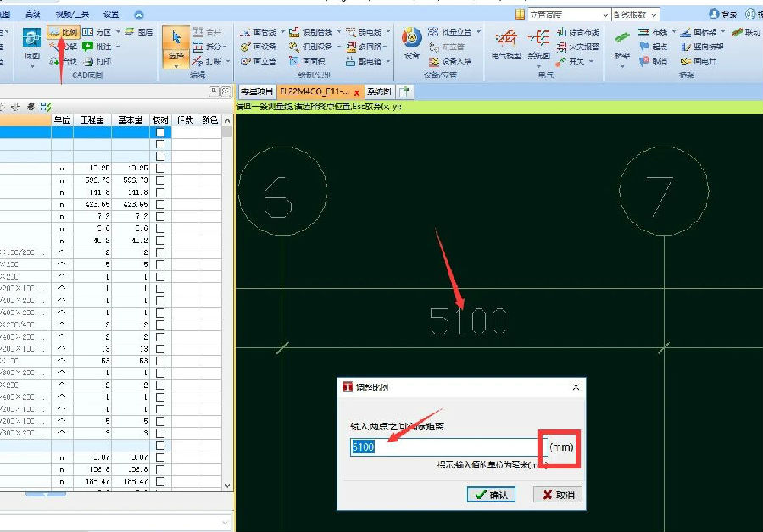The width and height of the screenshot is (763, 532).
Task: Tick the 核对 checkbox for the 593.73 row
Action: pos(160,180)
